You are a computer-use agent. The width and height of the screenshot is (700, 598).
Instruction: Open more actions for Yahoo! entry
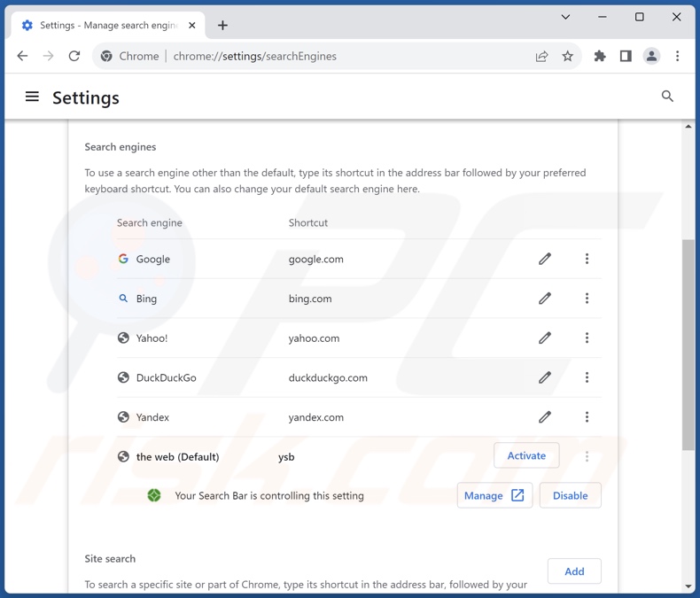[587, 338]
